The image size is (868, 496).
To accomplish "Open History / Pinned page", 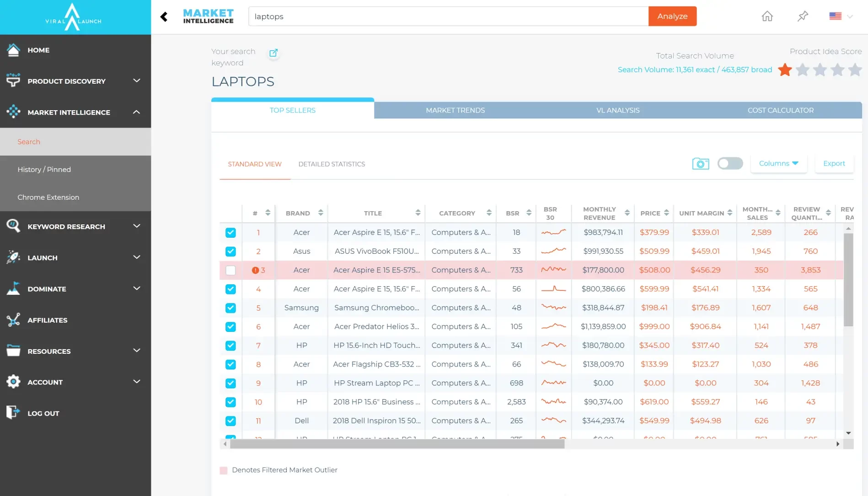I will coord(75,170).
